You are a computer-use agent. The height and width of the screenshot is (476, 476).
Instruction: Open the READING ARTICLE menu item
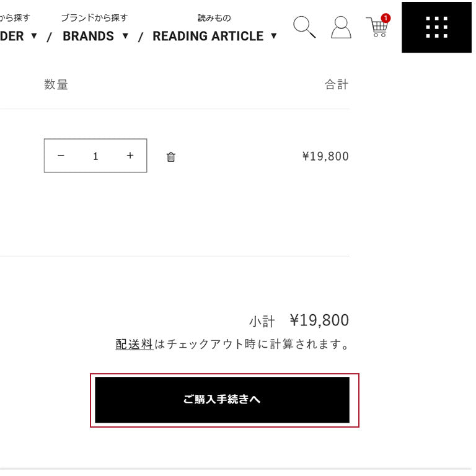(208, 36)
